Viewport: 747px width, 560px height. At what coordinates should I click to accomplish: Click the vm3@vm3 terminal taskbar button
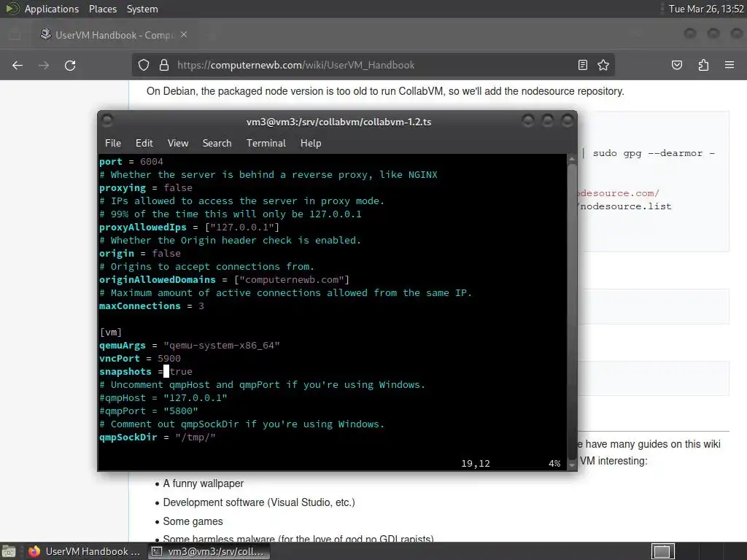pyautogui.click(x=208, y=551)
